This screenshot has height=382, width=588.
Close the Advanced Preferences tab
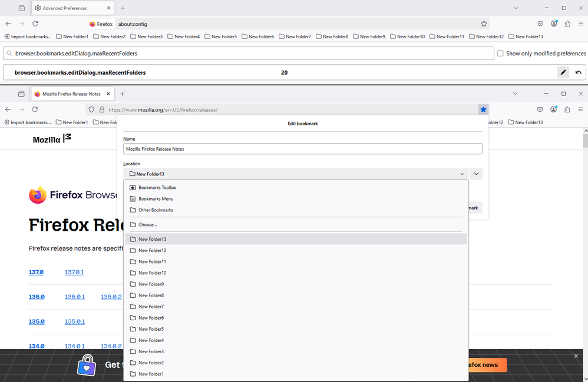pyautogui.click(x=109, y=8)
